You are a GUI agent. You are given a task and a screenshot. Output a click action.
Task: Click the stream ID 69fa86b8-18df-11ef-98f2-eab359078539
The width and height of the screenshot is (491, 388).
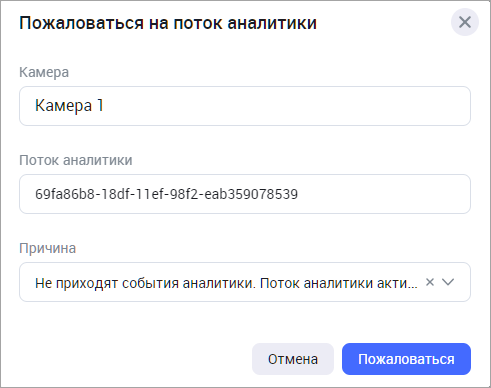[x=166, y=194]
